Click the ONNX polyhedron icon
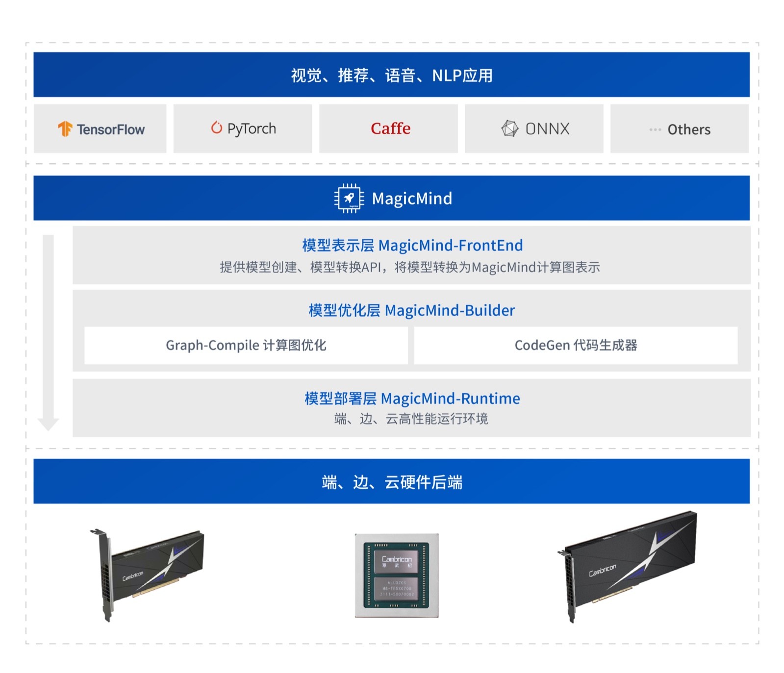Screen dimensions: 784x673 (509, 128)
